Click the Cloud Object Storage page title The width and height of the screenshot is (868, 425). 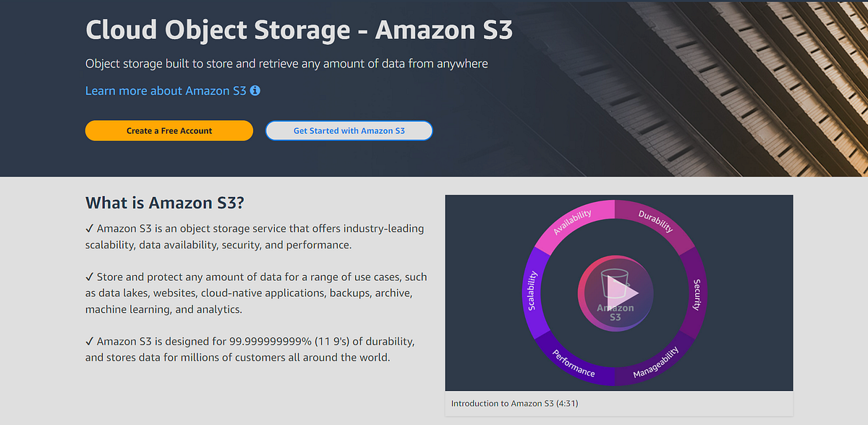coord(299,30)
